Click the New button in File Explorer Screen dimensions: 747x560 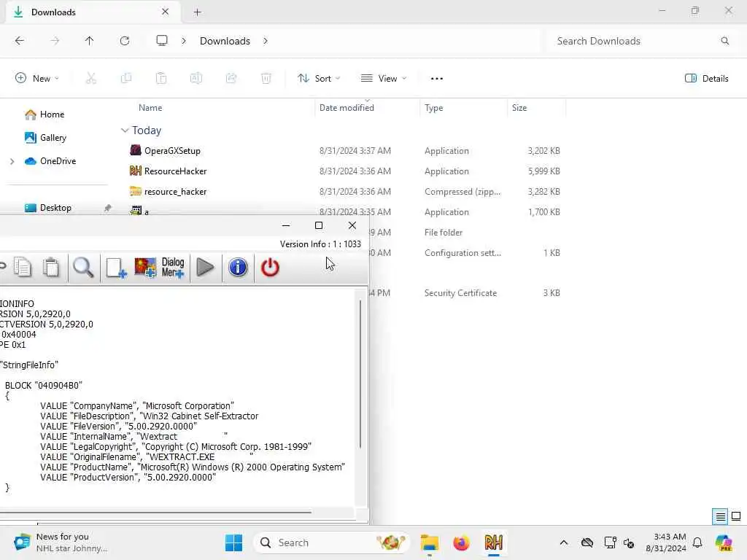[37, 78]
